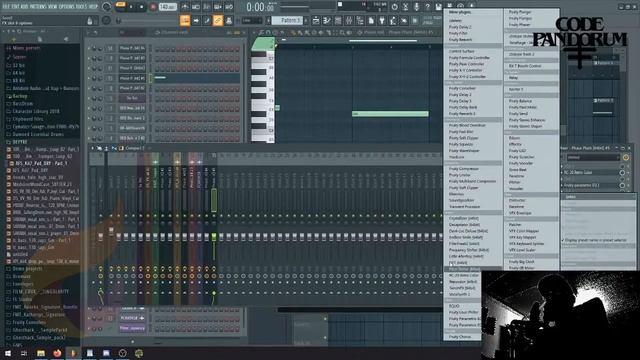Click the red Record button
The image size is (640, 360).
pos(153,7)
